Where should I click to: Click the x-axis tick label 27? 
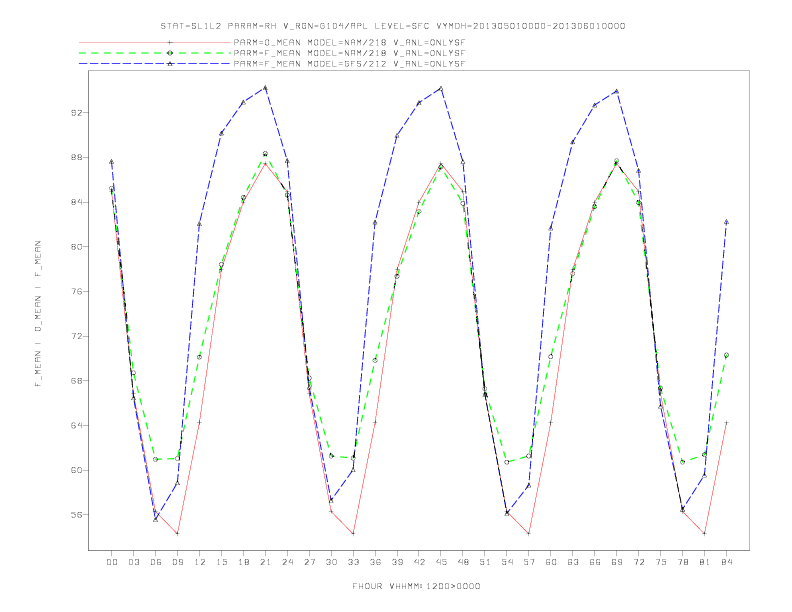(309, 562)
